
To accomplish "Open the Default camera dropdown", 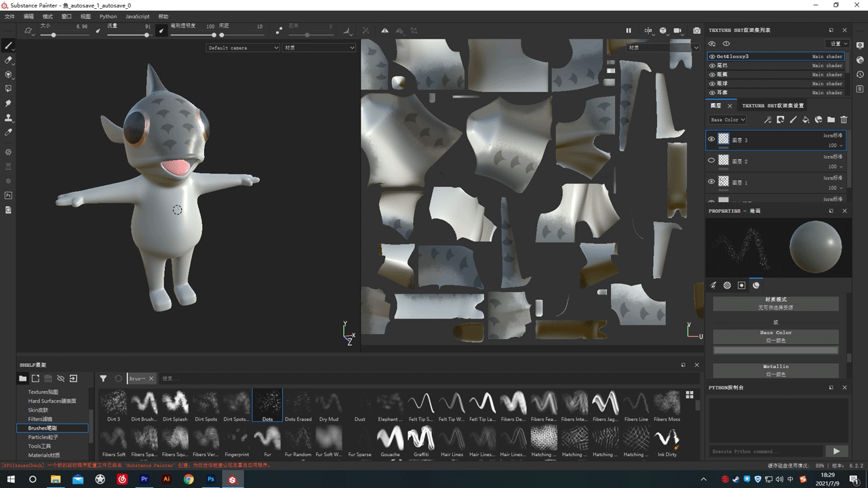I will pyautogui.click(x=243, y=48).
